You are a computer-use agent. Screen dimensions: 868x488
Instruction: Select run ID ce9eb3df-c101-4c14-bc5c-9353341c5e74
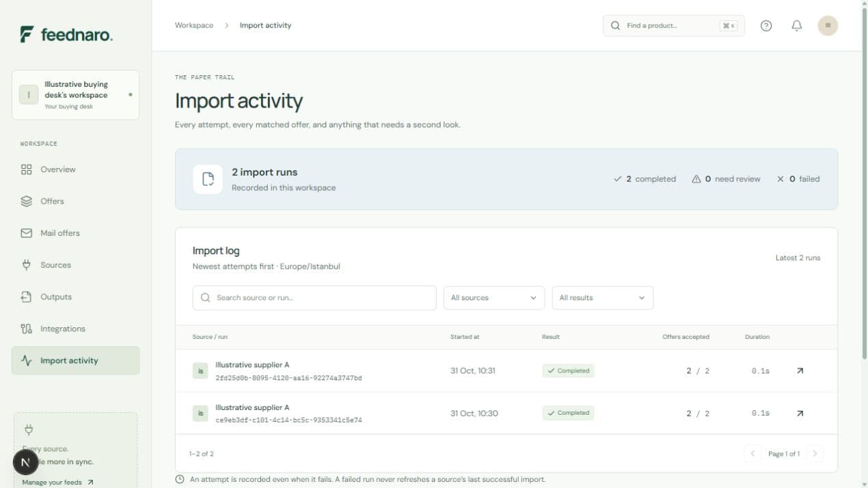[x=288, y=420]
